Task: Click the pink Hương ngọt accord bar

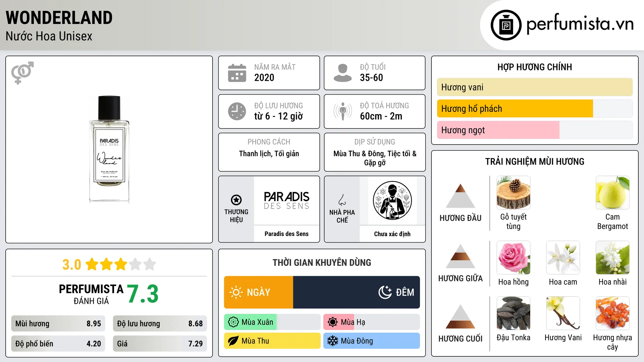Action: click(498, 130)
